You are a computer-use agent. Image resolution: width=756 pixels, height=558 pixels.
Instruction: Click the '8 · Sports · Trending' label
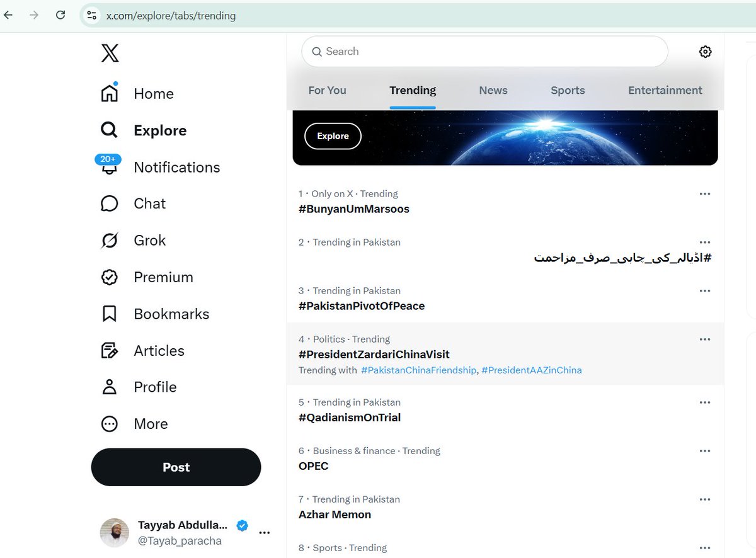[343, 548]
